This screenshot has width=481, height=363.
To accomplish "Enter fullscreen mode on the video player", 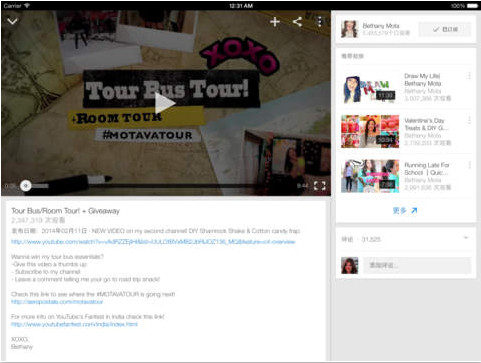I will (320, 186).
